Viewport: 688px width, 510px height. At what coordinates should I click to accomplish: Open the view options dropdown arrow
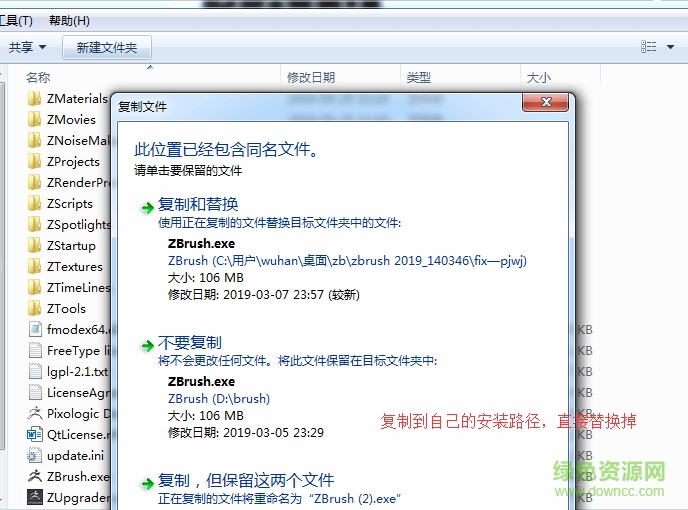pos(670,47)
